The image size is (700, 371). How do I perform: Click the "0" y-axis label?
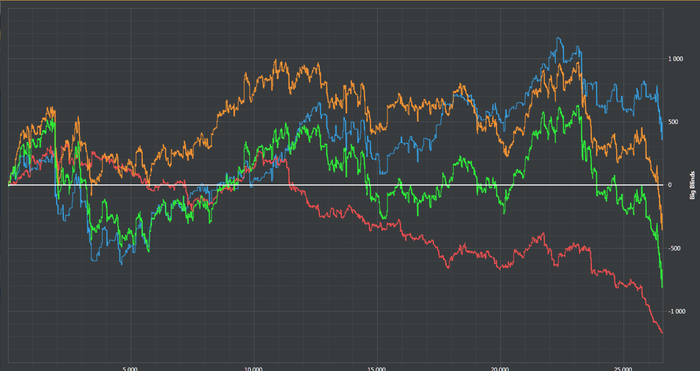[670, 185]
